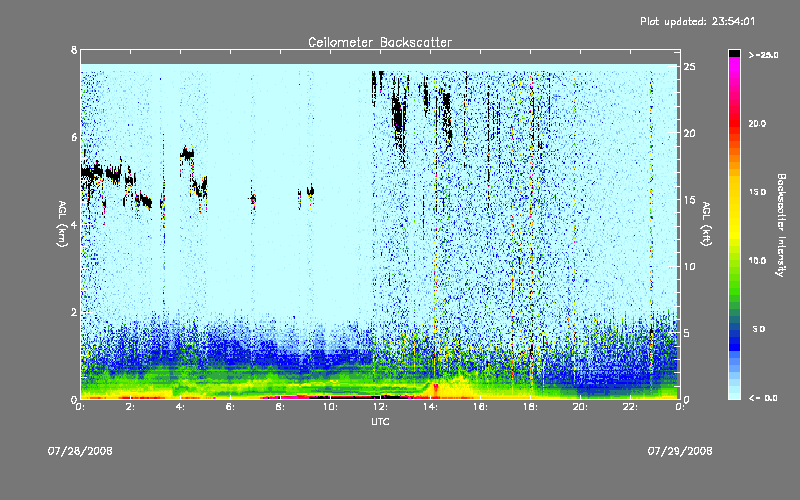The height and width of the screenshot is (500, 800).
Task: Click the black surface band between 9 and 12 UTC
Action: [x=357, y=396]
